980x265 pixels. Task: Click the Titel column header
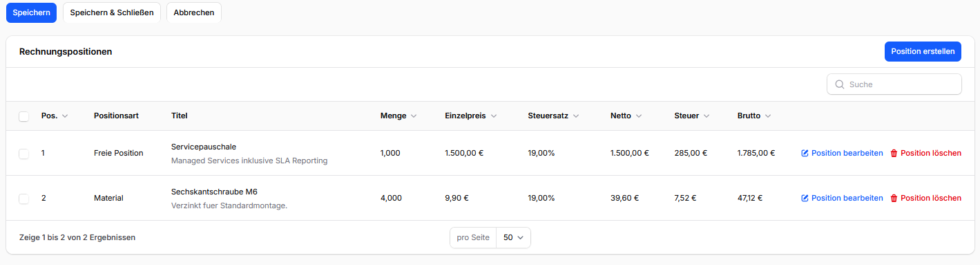pos(180,116)
